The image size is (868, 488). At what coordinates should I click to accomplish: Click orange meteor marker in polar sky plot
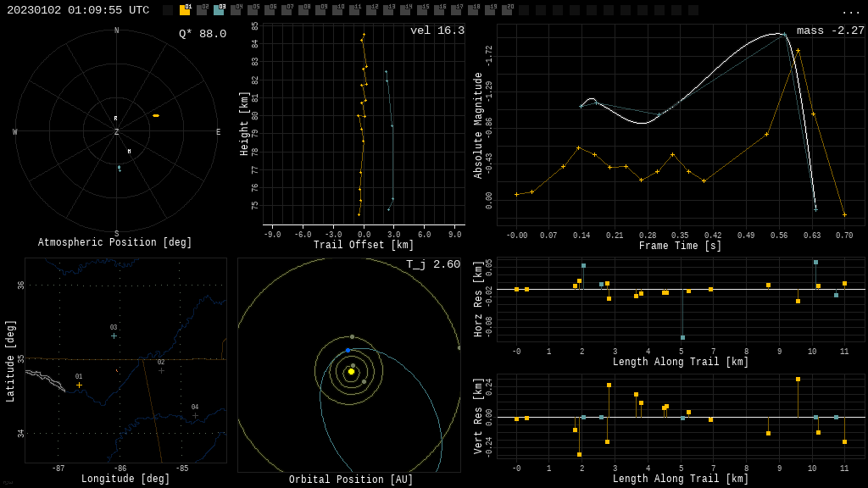(156, 115)
